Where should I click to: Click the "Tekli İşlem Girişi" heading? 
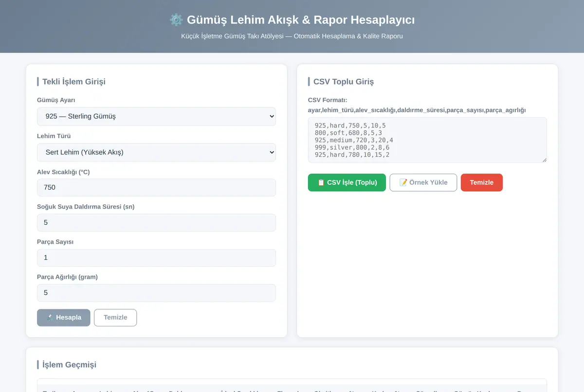coord(74,81)
